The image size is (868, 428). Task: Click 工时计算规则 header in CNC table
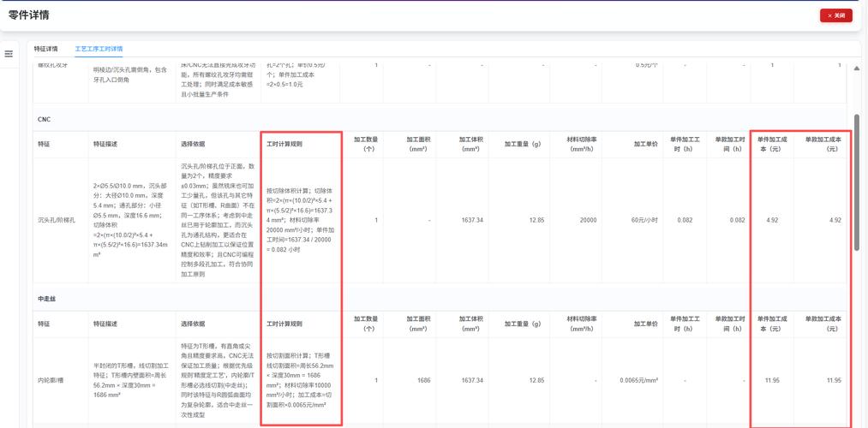tap(284, 144)
